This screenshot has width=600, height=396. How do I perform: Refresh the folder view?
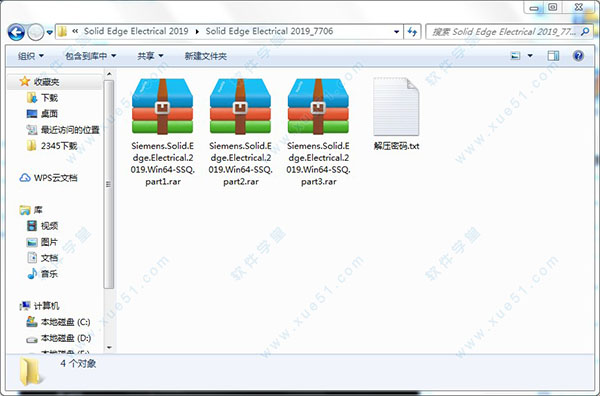click(412, 32)
